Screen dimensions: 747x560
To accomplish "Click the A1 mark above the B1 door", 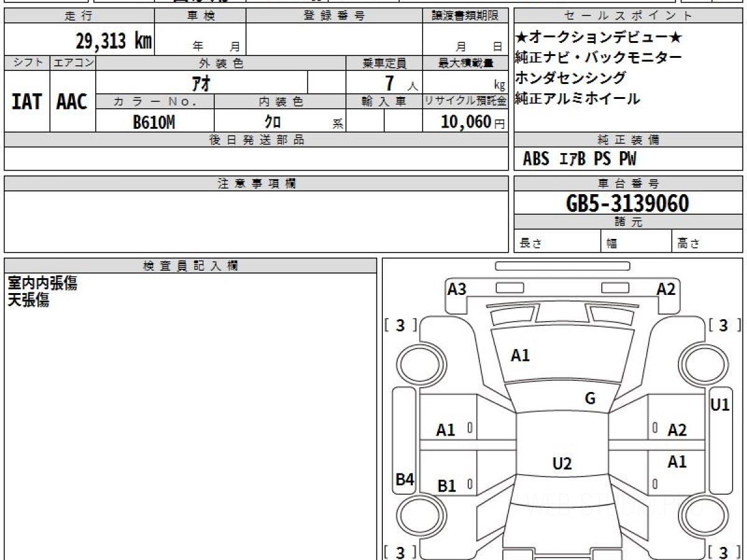I will pyautogui.click(x=446, y=430).
